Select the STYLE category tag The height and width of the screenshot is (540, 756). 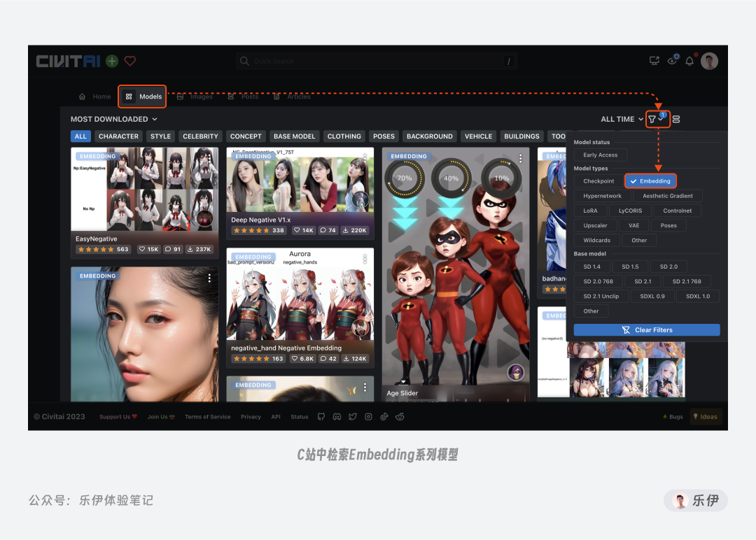pyautogui.click(x=160, y=136)
